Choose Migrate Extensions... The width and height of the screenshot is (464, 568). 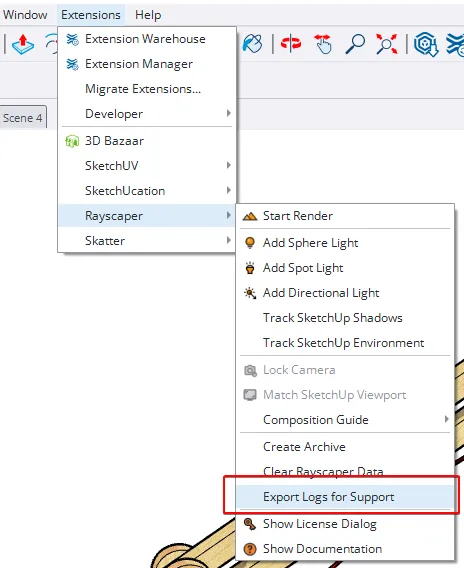click(x=147, y=89)
